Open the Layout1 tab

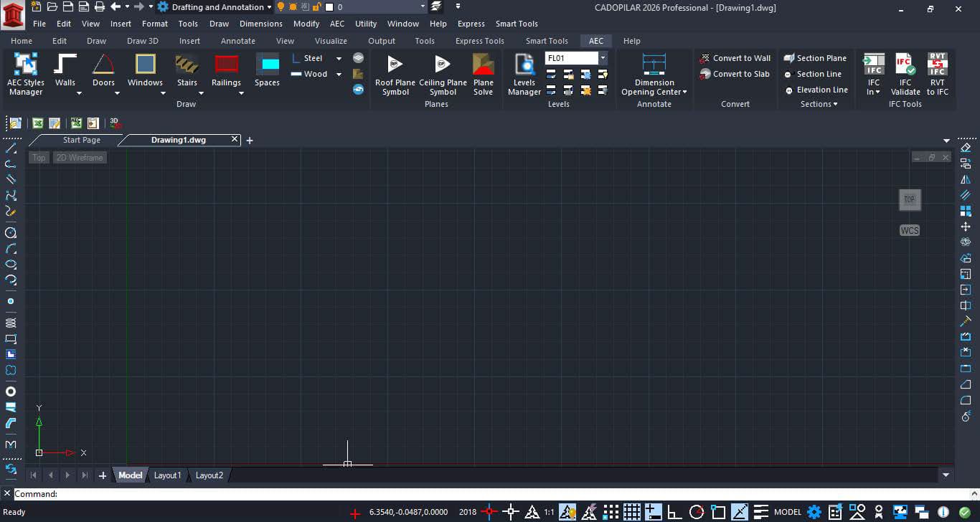(x=167, y=475)
